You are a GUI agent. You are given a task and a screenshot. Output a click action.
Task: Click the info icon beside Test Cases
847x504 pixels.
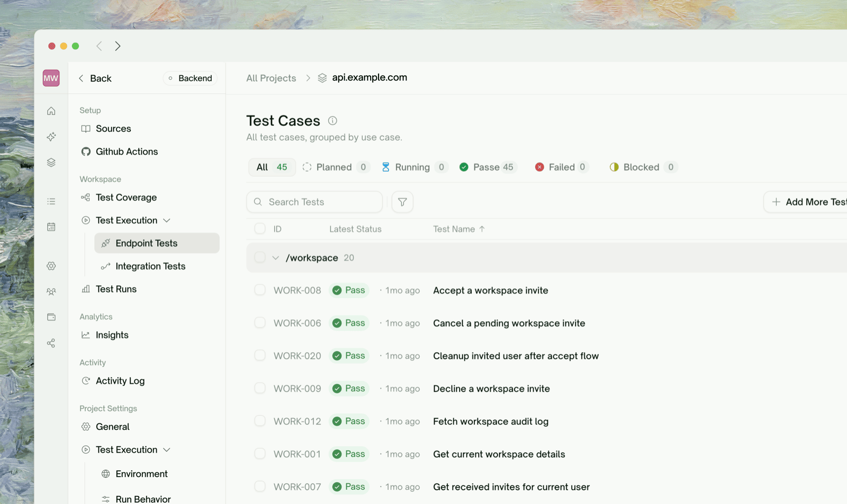[332, 121]
